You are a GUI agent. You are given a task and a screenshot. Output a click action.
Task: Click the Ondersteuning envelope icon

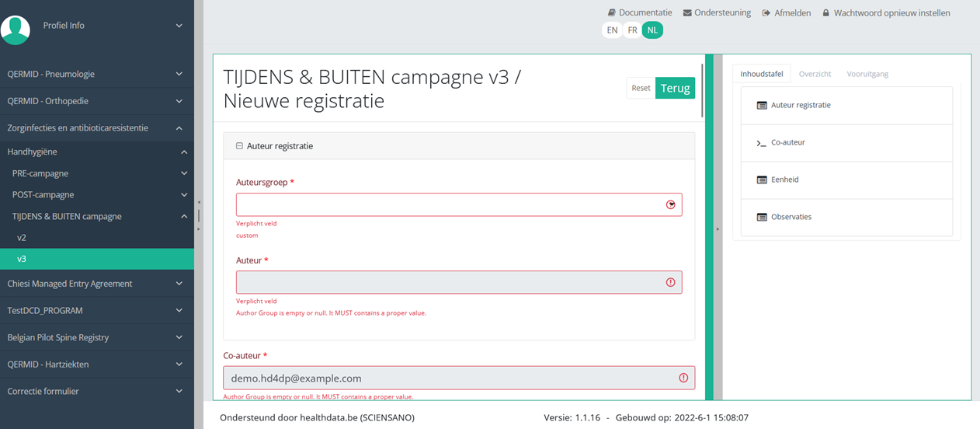(x=687, y=13)
